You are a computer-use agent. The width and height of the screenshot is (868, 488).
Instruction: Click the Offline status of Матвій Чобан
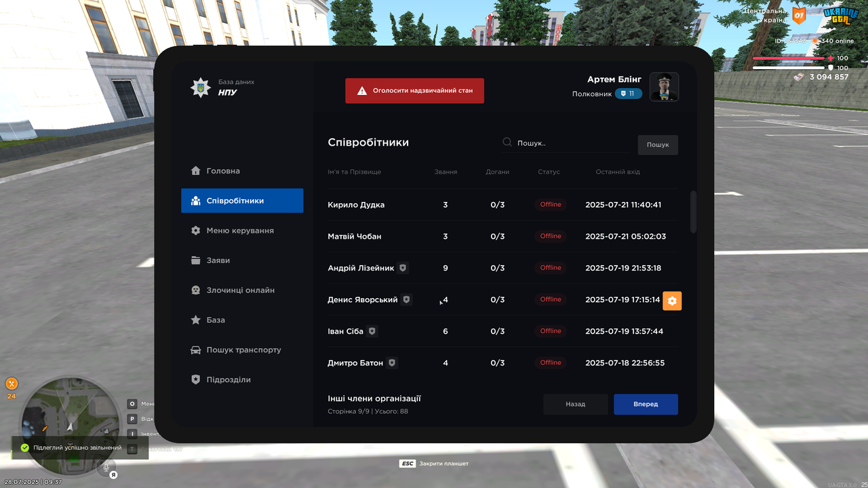(x=551, y=236)
